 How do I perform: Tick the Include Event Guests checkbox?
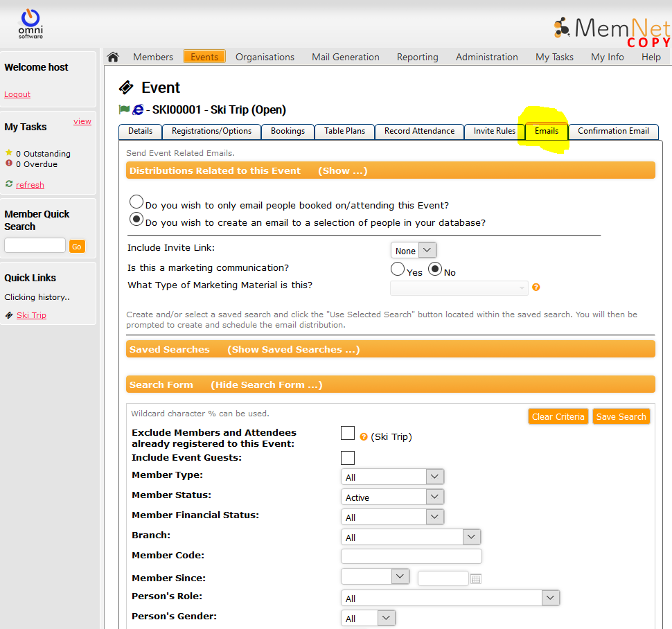(348, 458)
